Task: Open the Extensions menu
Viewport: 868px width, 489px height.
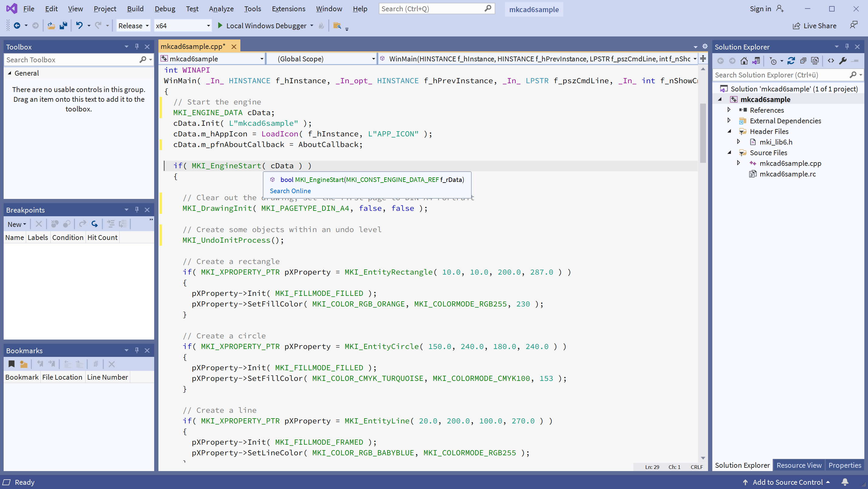Action: tap(288, 9)
